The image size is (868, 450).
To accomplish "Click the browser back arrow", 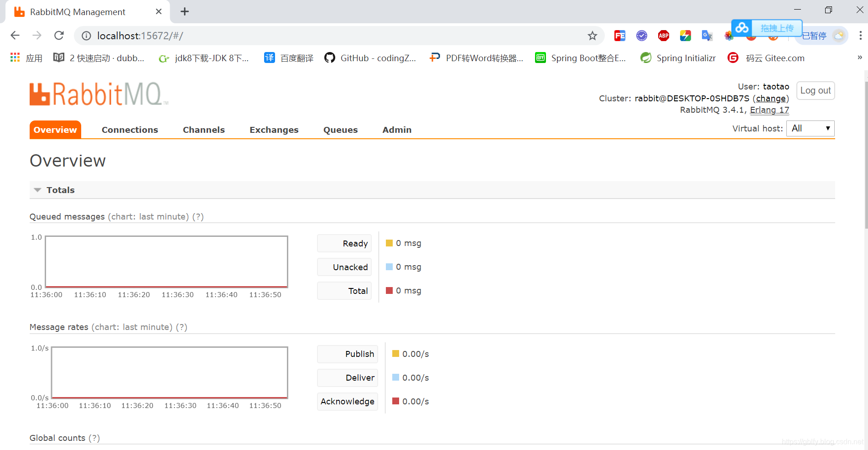I will 15,36.
